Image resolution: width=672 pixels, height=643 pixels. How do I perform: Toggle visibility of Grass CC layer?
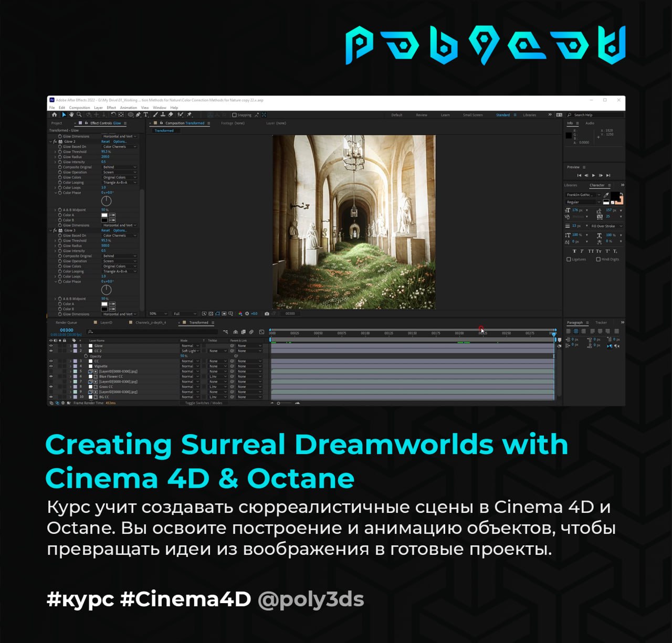pyautogui.click(x=51, y=387)
